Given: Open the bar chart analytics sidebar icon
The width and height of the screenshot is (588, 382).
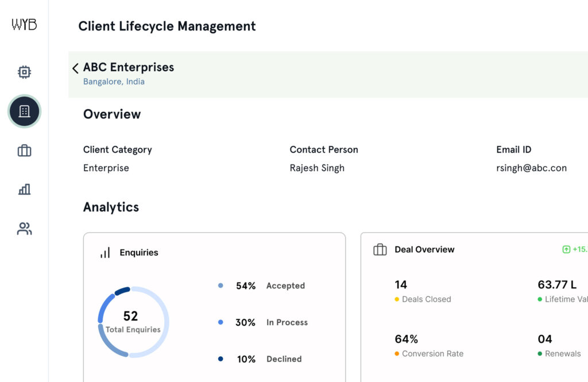Looking at the screenshot, I should pyautogui.click(x=24, y=190).
